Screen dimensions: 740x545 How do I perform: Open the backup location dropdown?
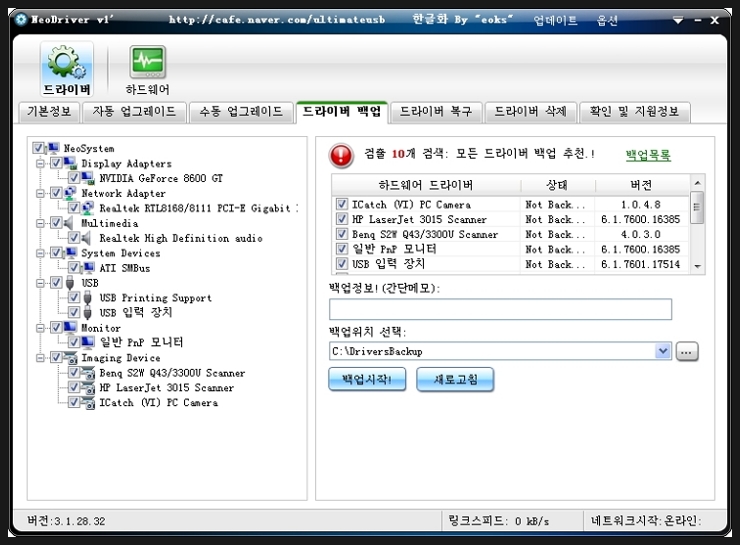[x=662, y=351]
